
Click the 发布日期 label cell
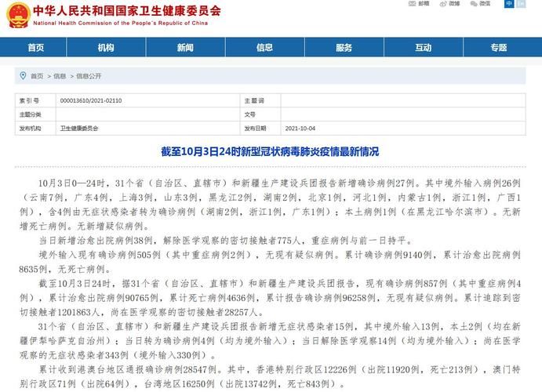(260, 128)
